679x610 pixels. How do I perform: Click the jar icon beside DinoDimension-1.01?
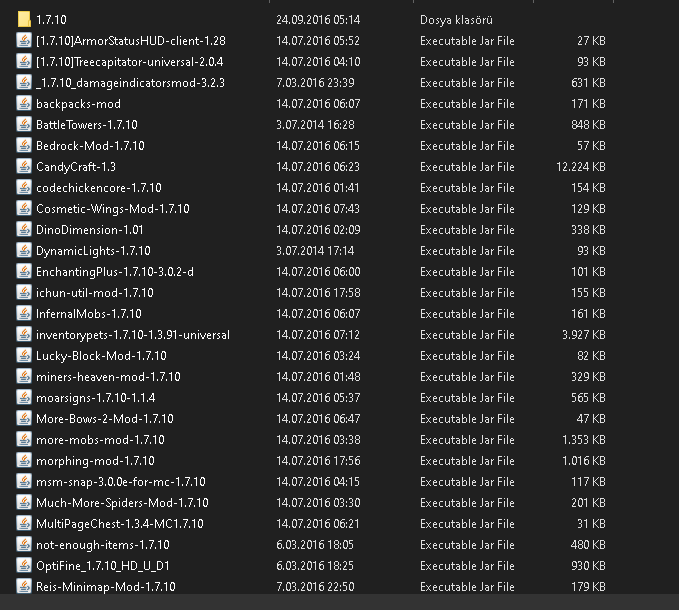coord(24,229)
